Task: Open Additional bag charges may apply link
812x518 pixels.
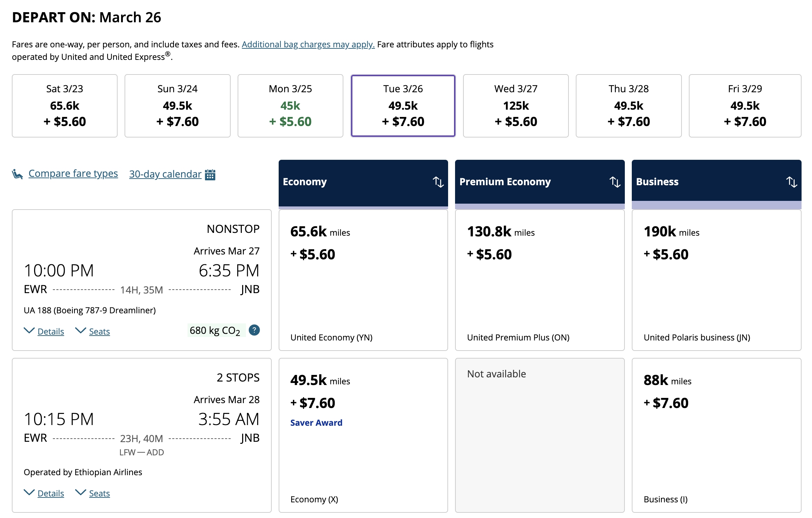Action: (308, 45)
